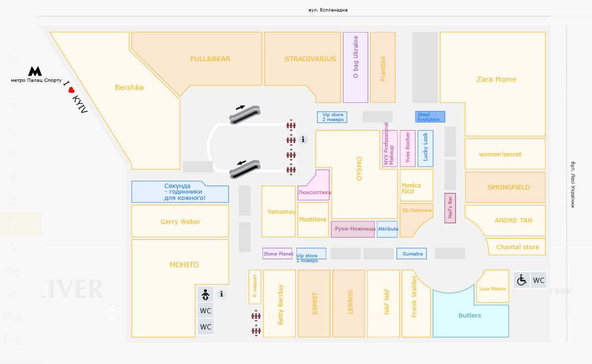This screenshot has height=364, width=592.
Task: Click the wheelchair accessible restroom icon
Action: click(x=522, y=280)
